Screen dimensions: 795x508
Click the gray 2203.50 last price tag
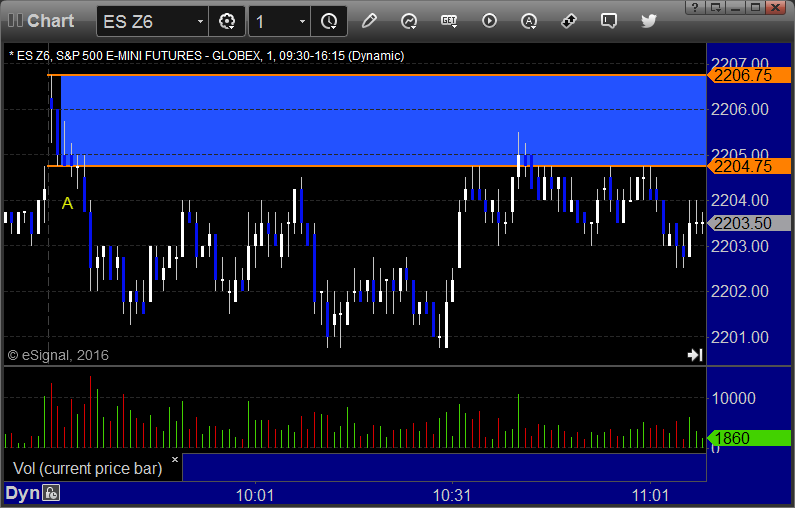[749, 223]
